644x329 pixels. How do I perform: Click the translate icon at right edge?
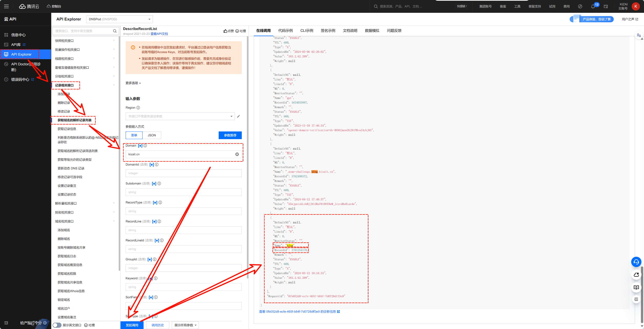639,35
